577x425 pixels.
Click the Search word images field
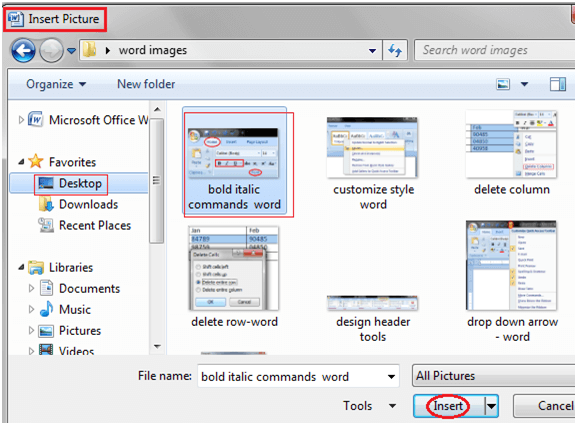(494, 50)
